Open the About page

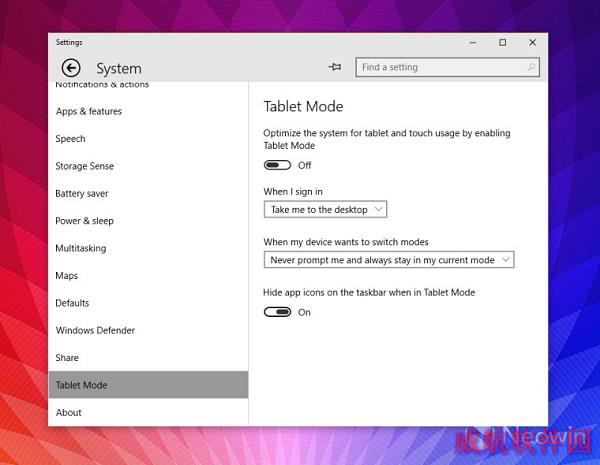click(148, 413)
